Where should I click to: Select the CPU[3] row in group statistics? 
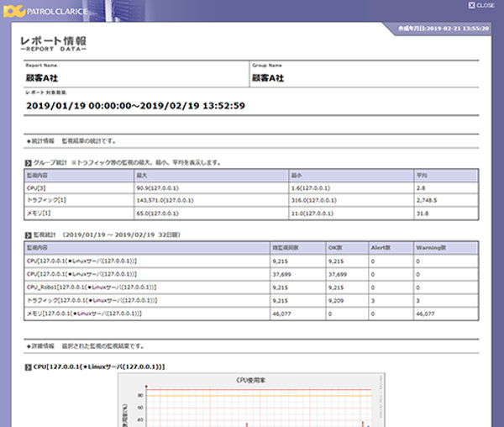[x=251, y=188]
